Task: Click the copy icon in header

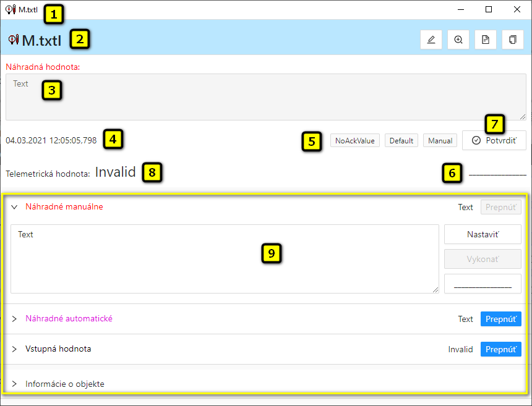Action: (x=513, y=40)
